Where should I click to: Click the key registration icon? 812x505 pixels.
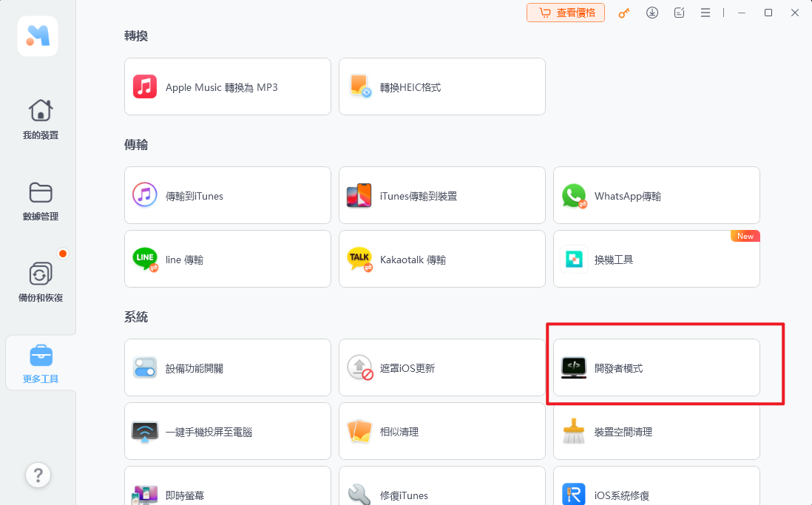click(624, 13)
